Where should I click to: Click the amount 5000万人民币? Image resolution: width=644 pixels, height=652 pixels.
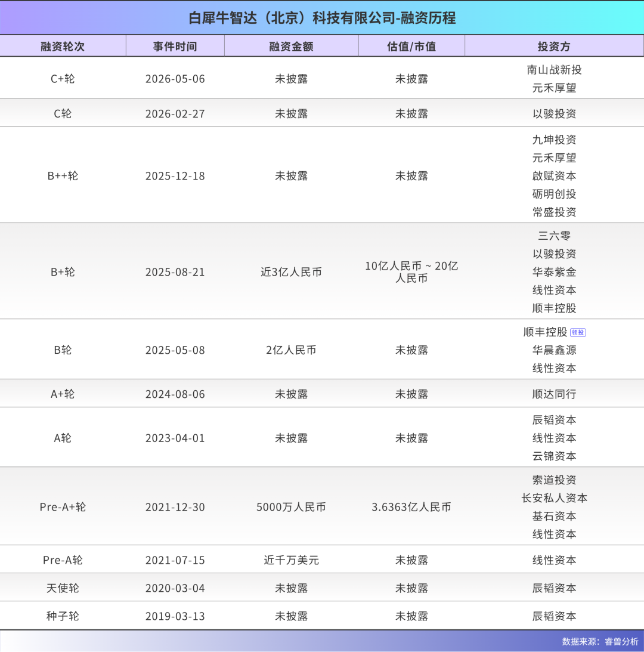point(291,507)
